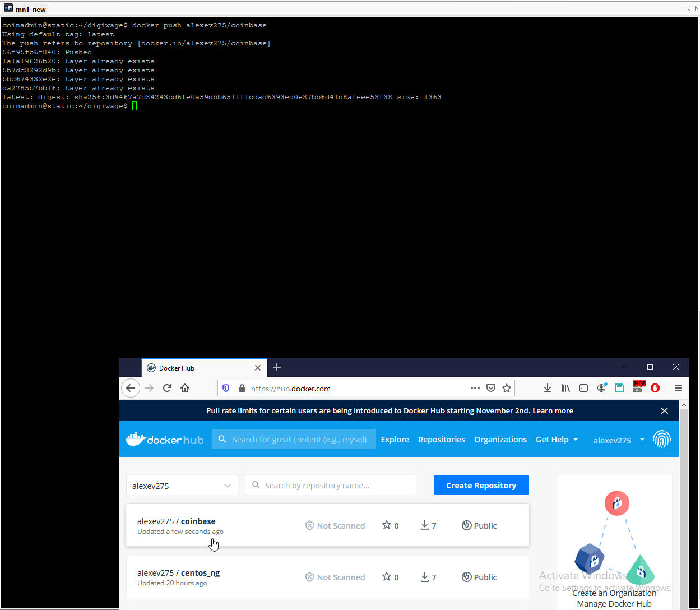Click the fingerprint avatar icon
The height and width of the screenshot is (610, 700).
pyautogui.click(x=662, y=439)
